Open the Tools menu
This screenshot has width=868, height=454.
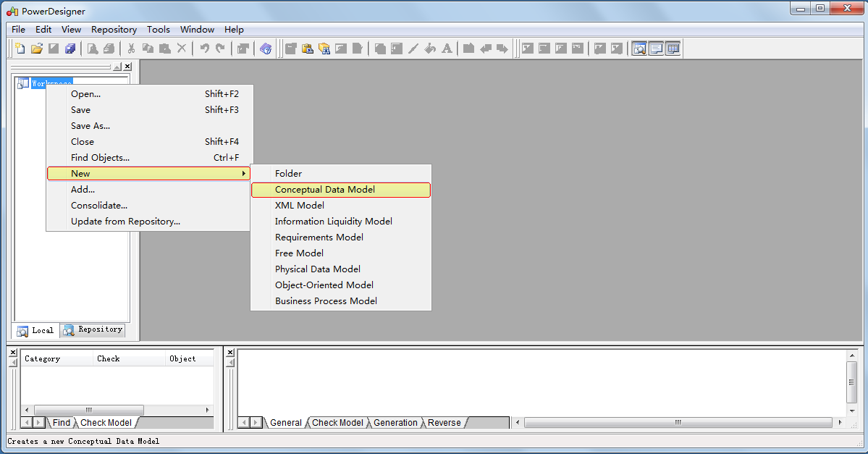(x=159, y=30)
